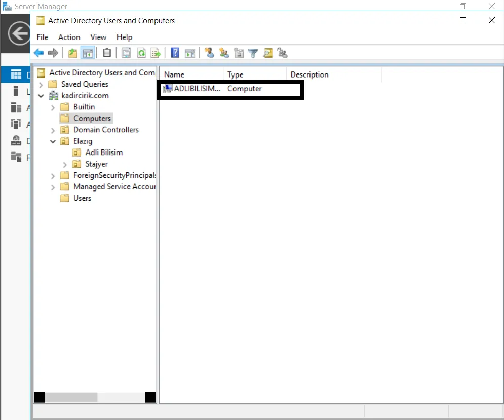
Task: Select Domain Controllers in tree
Action: 106,130
